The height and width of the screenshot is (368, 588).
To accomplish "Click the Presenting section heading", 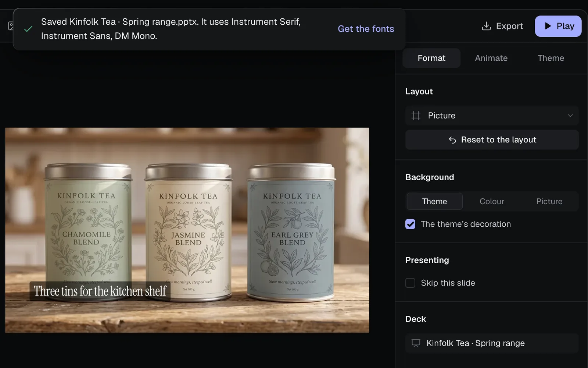I will (x=427, y=260).
